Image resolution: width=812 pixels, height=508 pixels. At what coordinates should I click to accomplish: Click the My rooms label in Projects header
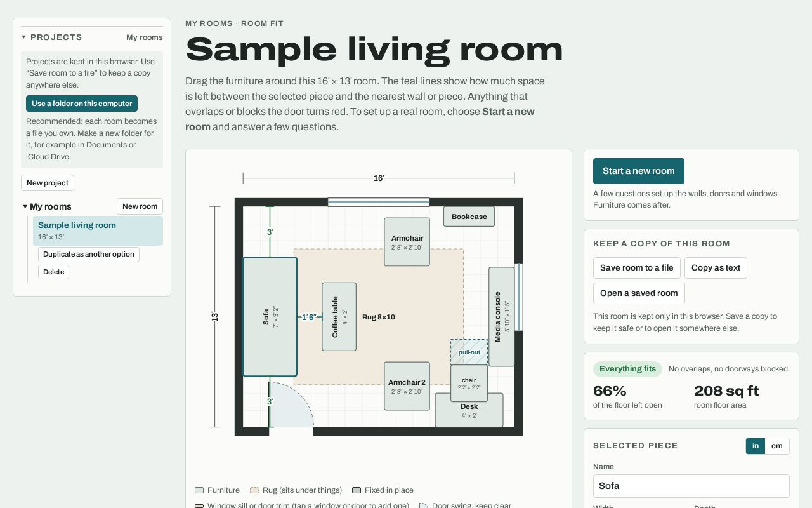(145, 37)
